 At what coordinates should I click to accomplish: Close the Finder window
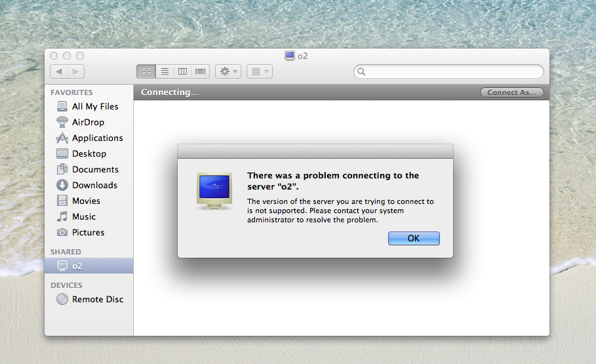(x=54, y=56)
